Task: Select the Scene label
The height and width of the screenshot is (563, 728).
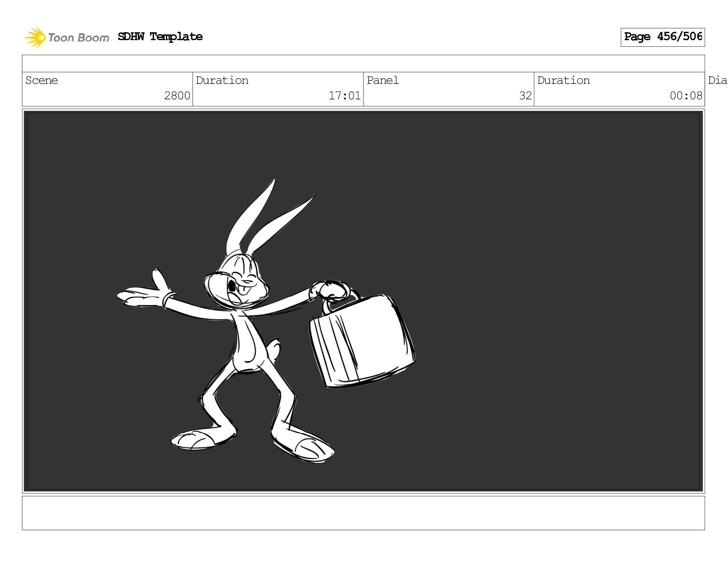Action: point(41,80)
